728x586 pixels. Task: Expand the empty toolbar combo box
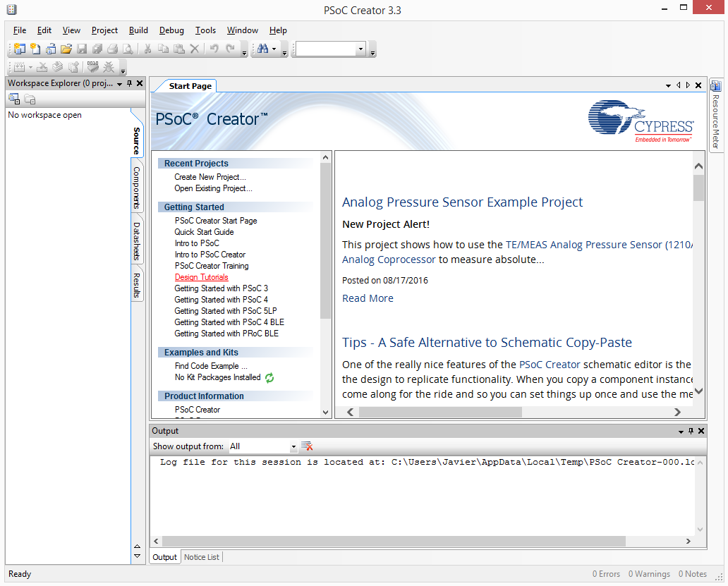pyautogui.click(x=360, y=49)
